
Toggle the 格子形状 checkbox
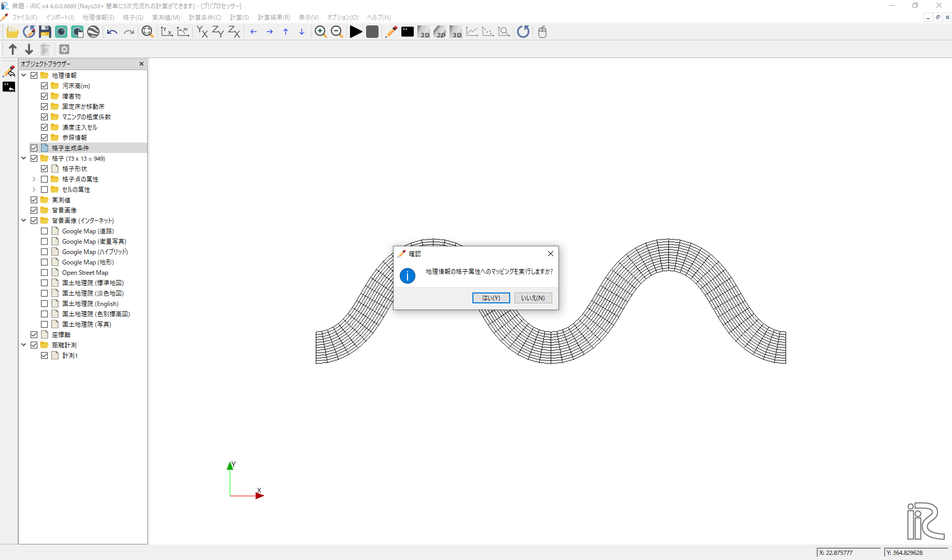(x=45, y=169)
